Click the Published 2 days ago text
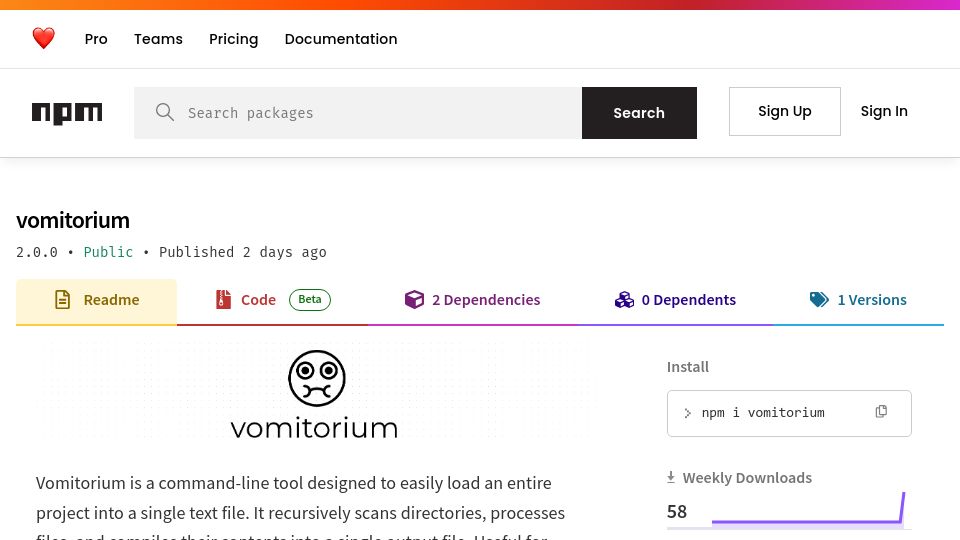The width and height of the screenshot is (960, 540). point(242,252)
